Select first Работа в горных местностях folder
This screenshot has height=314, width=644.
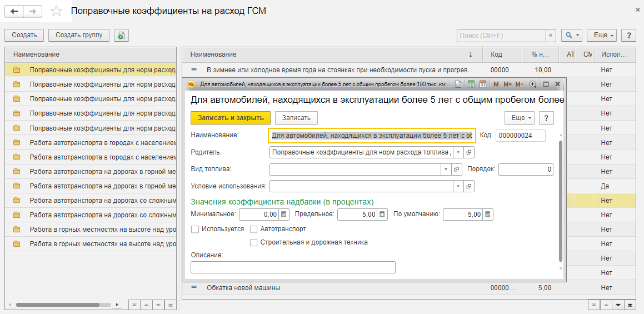pos(91,230)
